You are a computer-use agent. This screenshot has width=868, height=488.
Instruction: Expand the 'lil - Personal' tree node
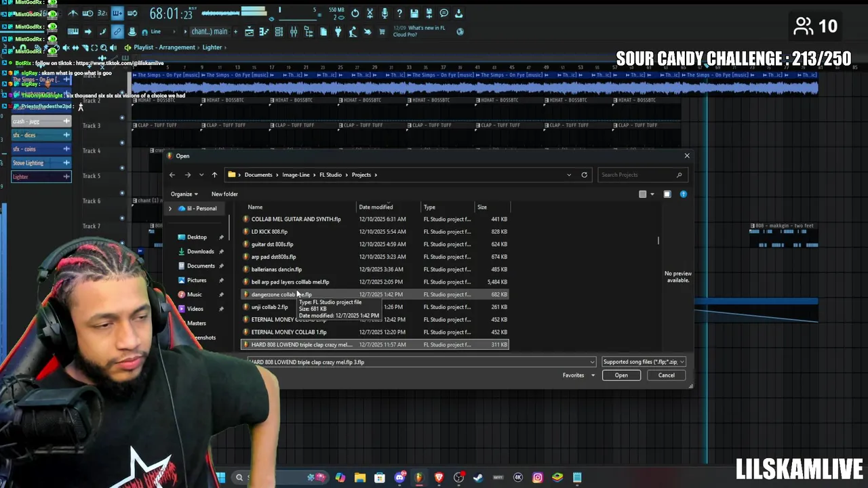170,209
